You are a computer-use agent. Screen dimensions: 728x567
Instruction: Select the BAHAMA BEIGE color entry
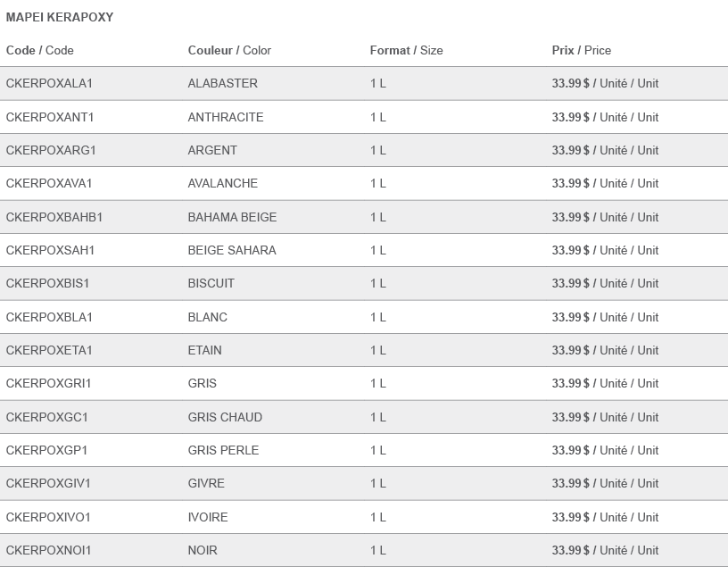[232, 217]
